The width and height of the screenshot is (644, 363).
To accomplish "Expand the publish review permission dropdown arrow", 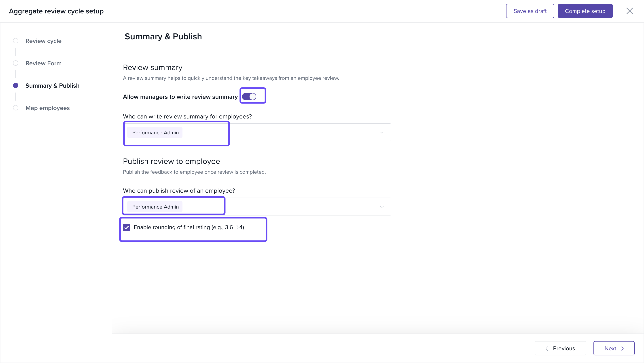I will point(382,207).
